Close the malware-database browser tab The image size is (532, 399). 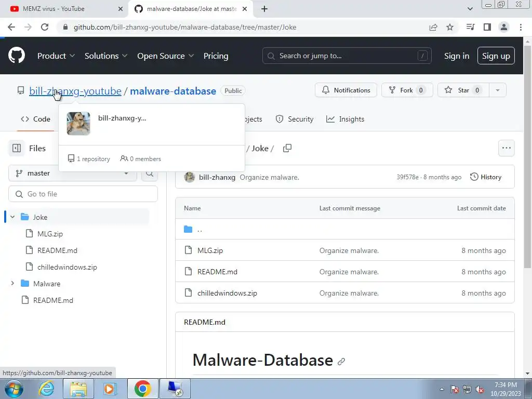tap(245, 9)
